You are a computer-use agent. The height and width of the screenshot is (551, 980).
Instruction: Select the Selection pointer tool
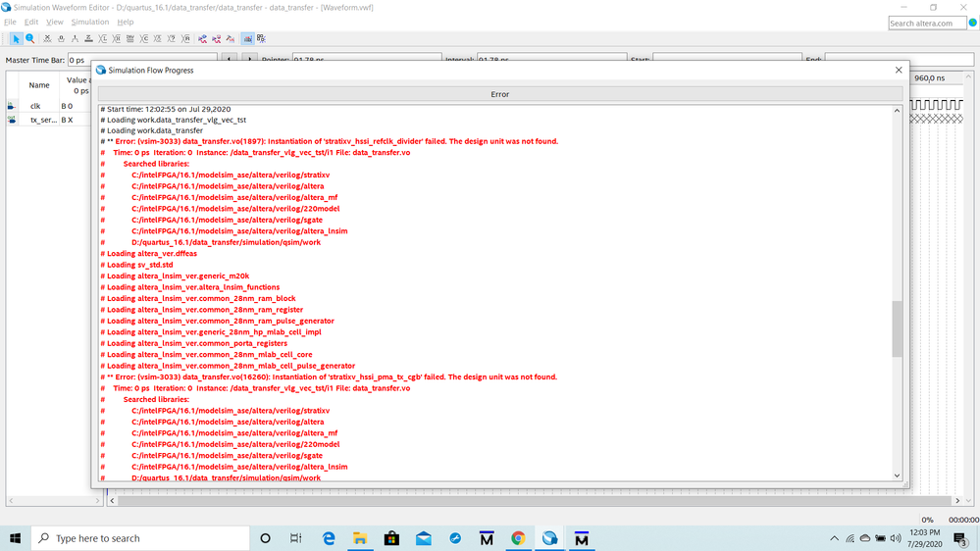click(17, 39)
